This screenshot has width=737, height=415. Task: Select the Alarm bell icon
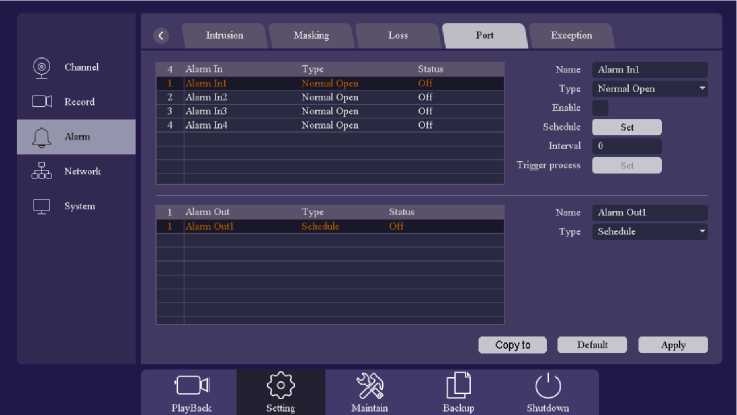click(42, 137)
